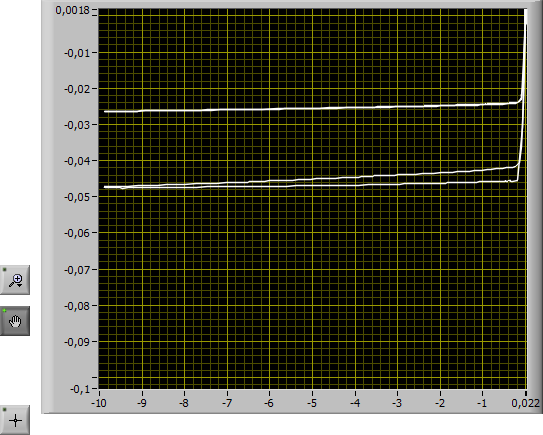Click Y-axis label -0,07
This screenshot has height=435, width=543.
coord(76,269)
